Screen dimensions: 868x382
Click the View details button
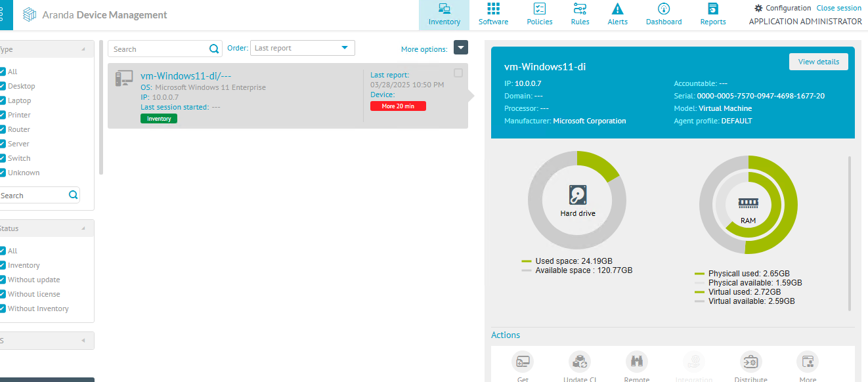pyautogui.click(x=819, y=62)
